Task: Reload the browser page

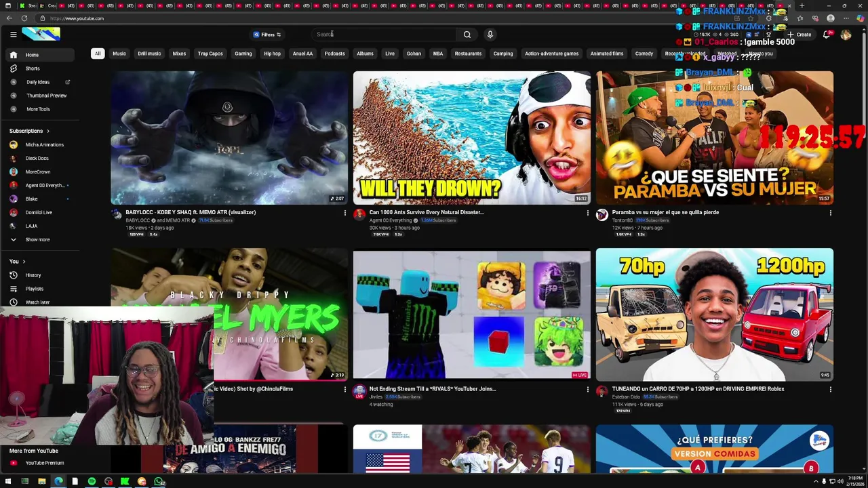Action: pyautogui.click(x=24, y=18)
